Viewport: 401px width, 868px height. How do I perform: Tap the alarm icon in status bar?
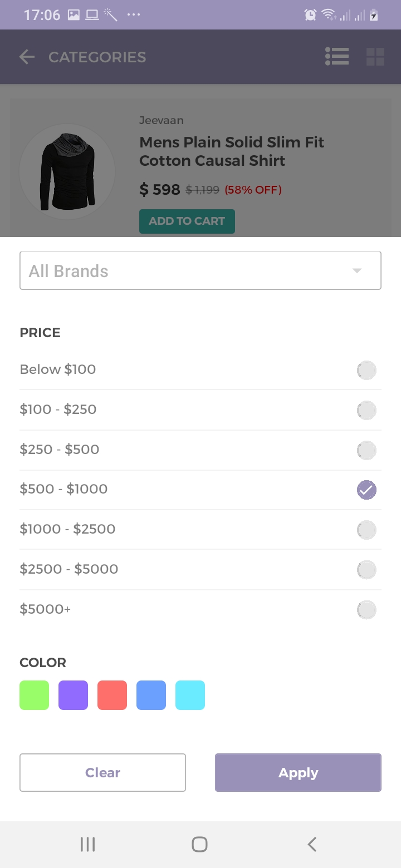click(310, 15)
